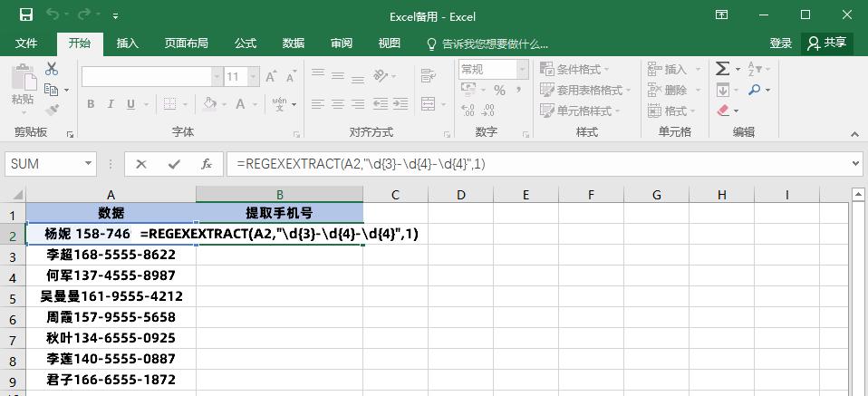The image size is (868, 396).
Task: Click the Save icon in quick access toolbar
Action: pyautogui.click(x=26, y=15)
